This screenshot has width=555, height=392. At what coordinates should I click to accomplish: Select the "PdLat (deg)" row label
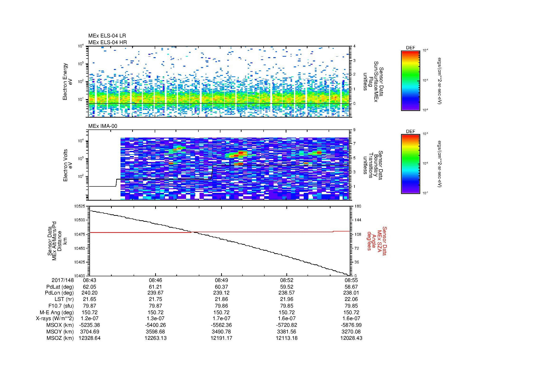60,287
